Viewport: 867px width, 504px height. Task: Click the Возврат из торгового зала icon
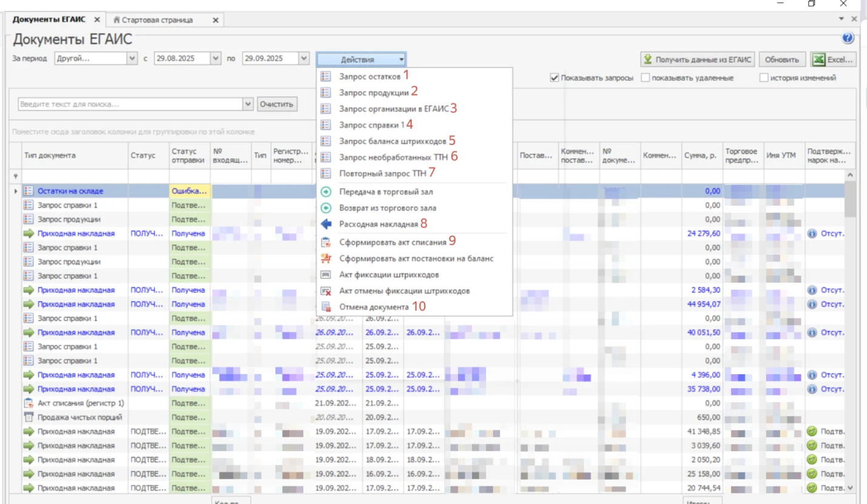(326, 207)
